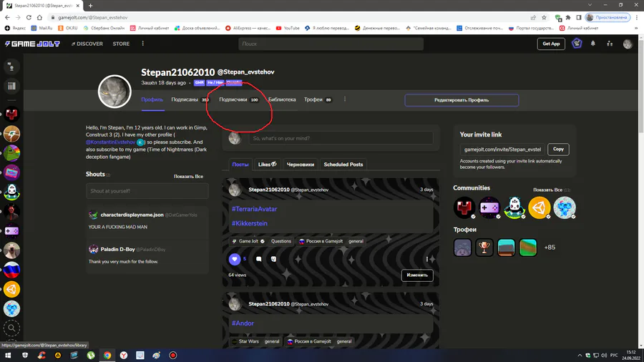View the gold cup trophy
This screenshot has height=362, width=644.
(484, 248)
